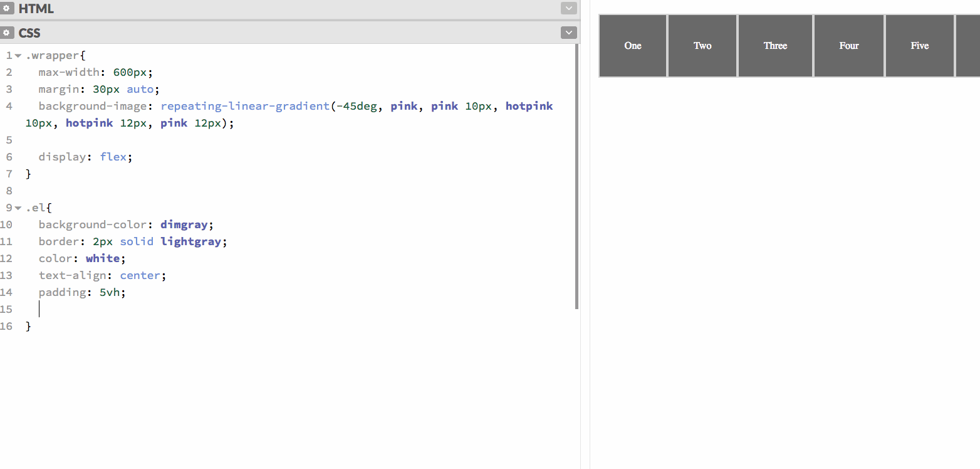The width and height of the screenshot is (980, 469).
Task: Click the lightgray border color value
Action: coord(190,241)
